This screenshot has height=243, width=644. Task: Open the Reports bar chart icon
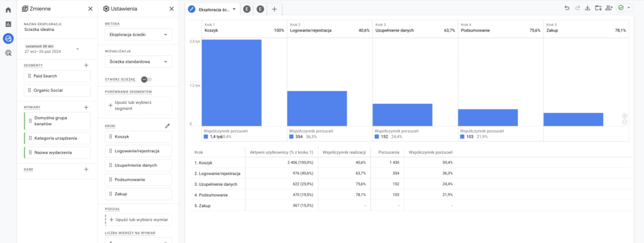point(8,25)
